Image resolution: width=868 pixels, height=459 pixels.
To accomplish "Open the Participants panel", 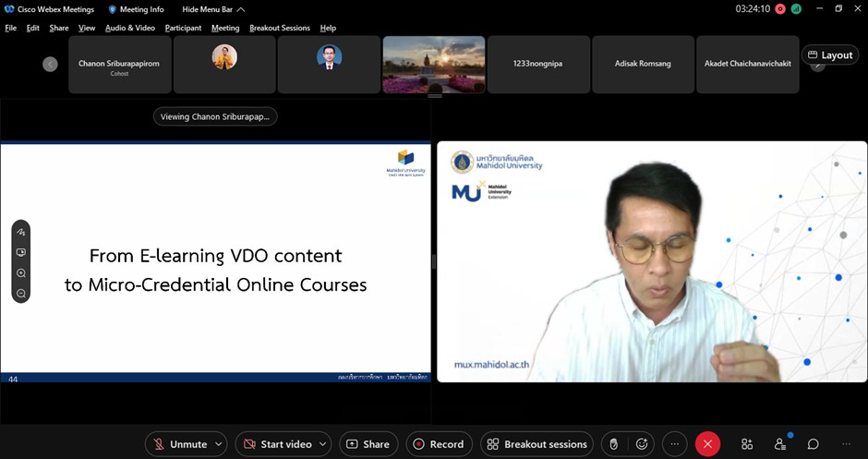I will (779, 444).
